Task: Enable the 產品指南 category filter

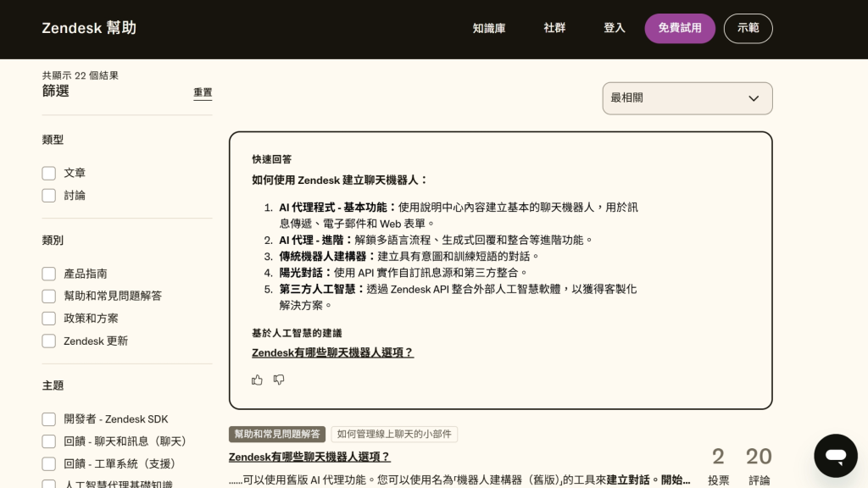Action: (49, 274)
